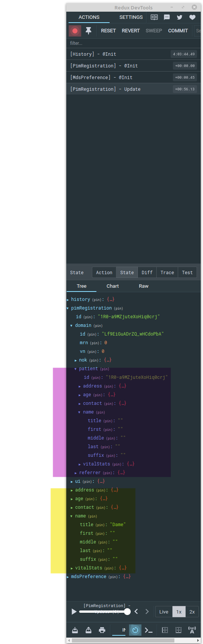
Task: Step to next action with right chevron
Action: click(x=147, y=612)
